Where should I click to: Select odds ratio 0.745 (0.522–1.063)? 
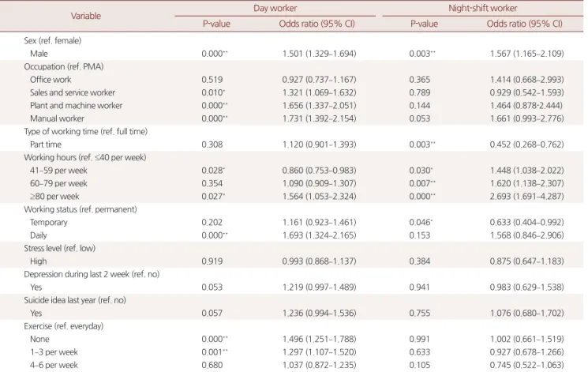click(x=527, y=365)
